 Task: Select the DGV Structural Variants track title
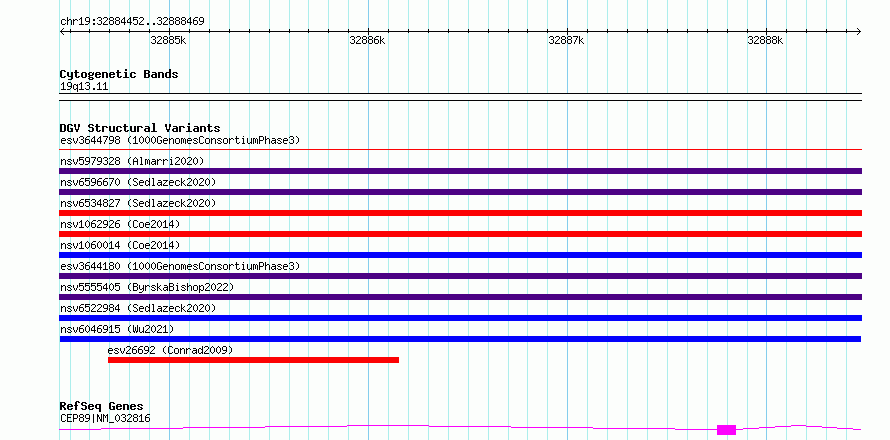tap(140, 128)
